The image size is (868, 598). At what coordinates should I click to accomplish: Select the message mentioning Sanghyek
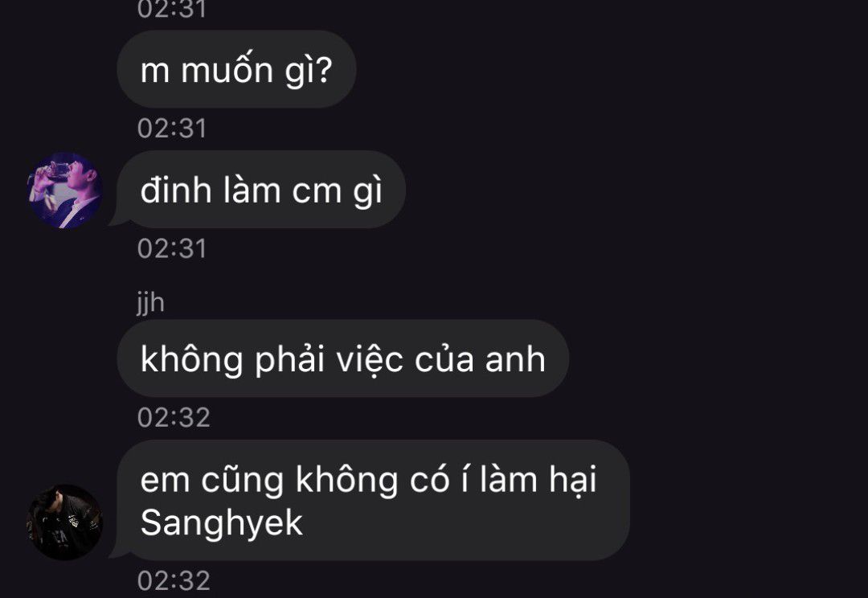click(374, 500)
